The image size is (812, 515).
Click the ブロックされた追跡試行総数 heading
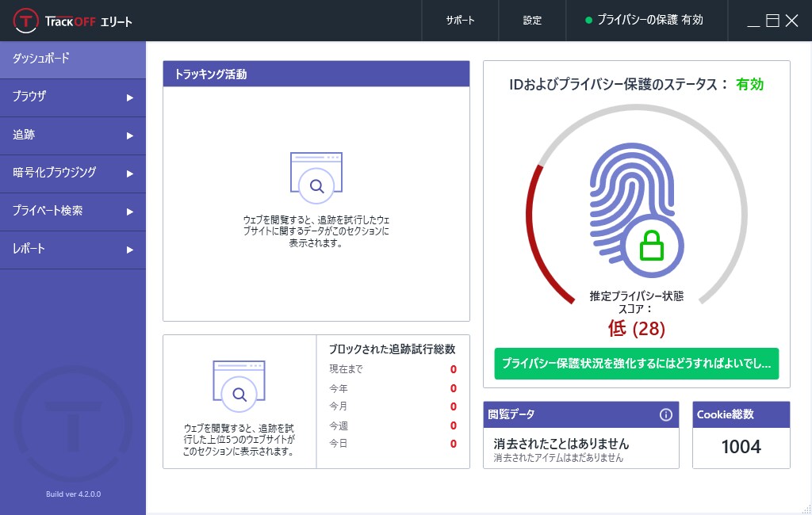(x=392, y=349)
